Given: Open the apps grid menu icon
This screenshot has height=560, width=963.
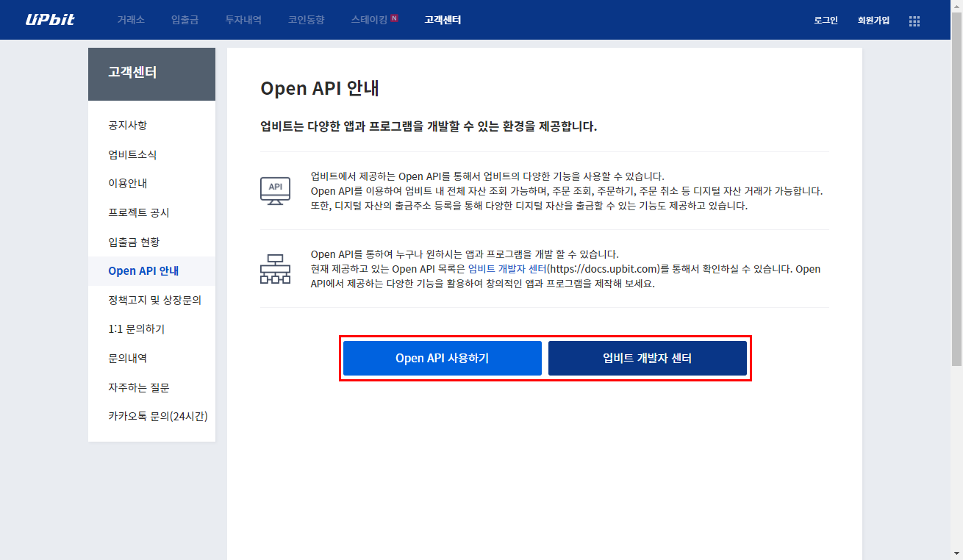Looking at the screenshot, I should (914, 21).
